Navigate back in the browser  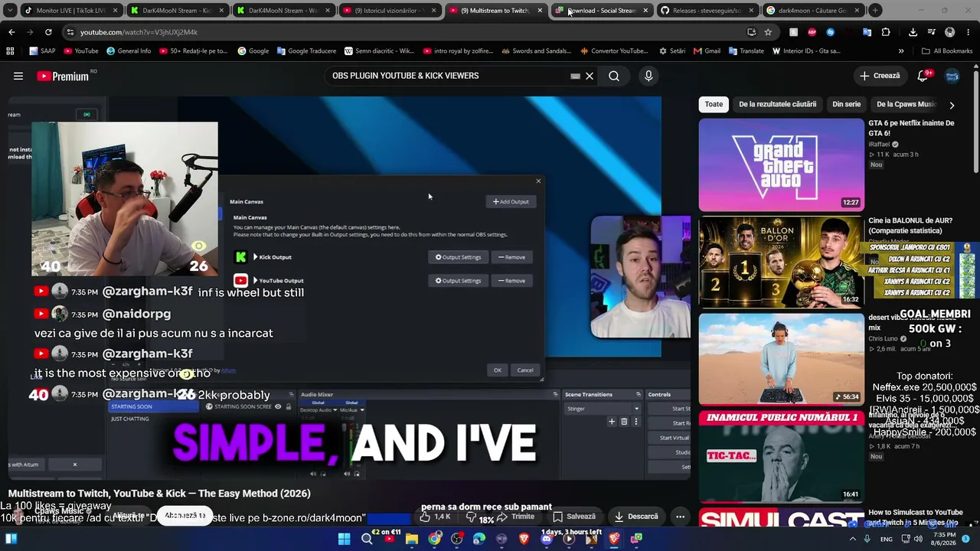click(11, 32)
